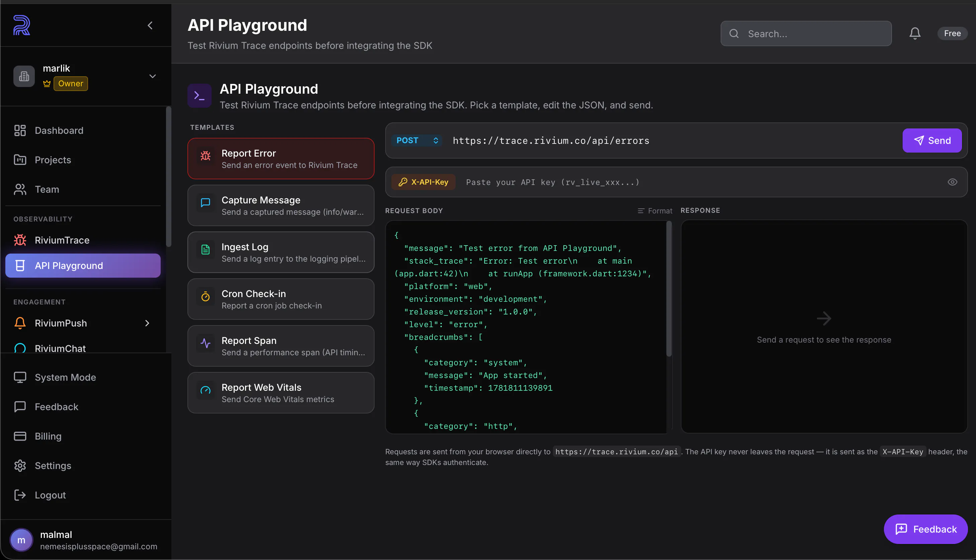Click the TEMPLATES section heading
Viewport: 976px width, 560px height.
(212, 127)
